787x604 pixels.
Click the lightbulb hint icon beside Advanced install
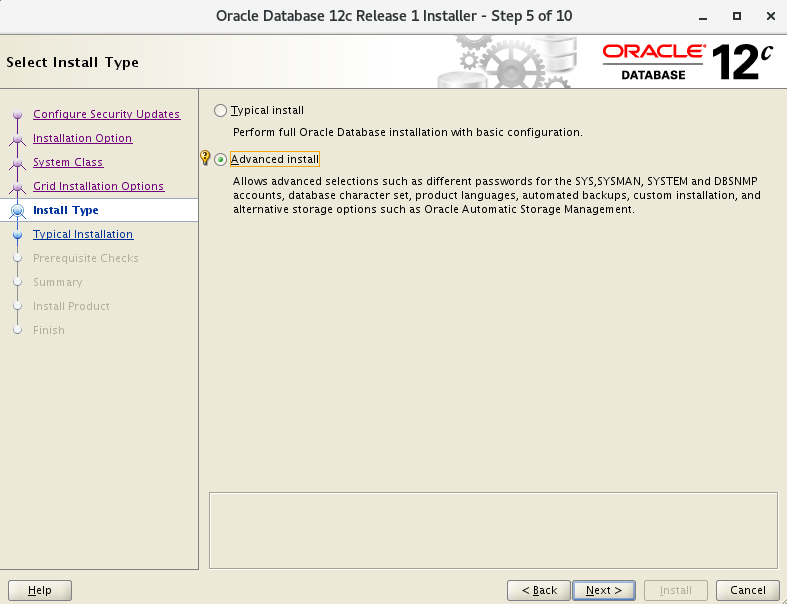pos(205,158)
